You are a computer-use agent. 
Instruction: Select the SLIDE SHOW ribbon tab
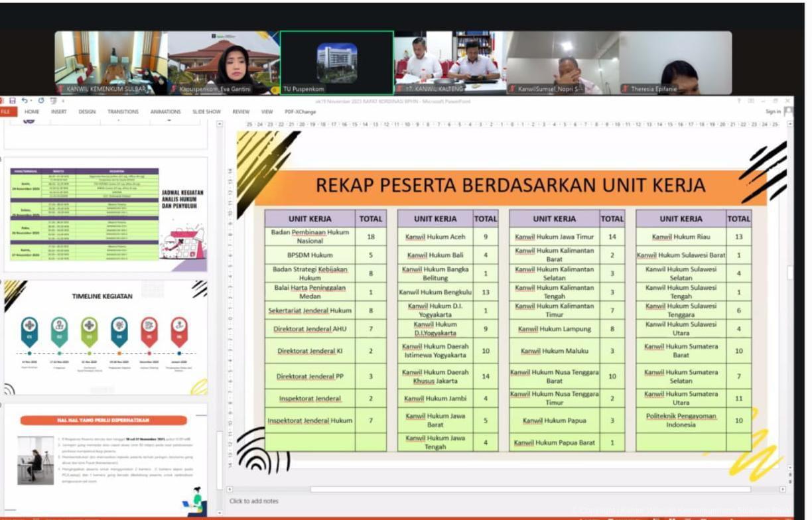(x=206, y=112)
